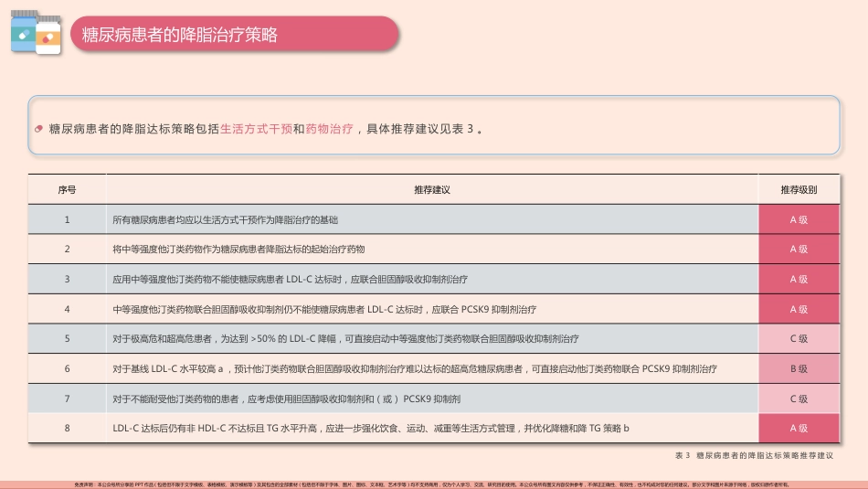Select row number 1 cell

(x=67, y=219)
